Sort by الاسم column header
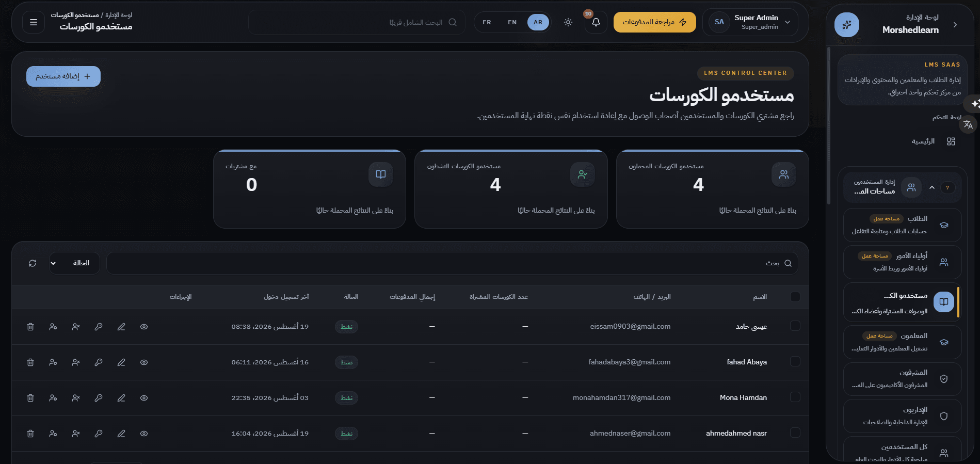 760,297
